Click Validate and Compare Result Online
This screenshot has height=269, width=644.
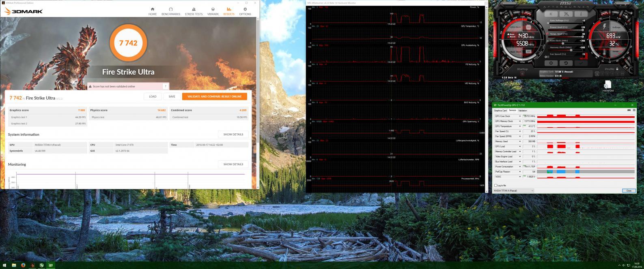click(215, 96)
